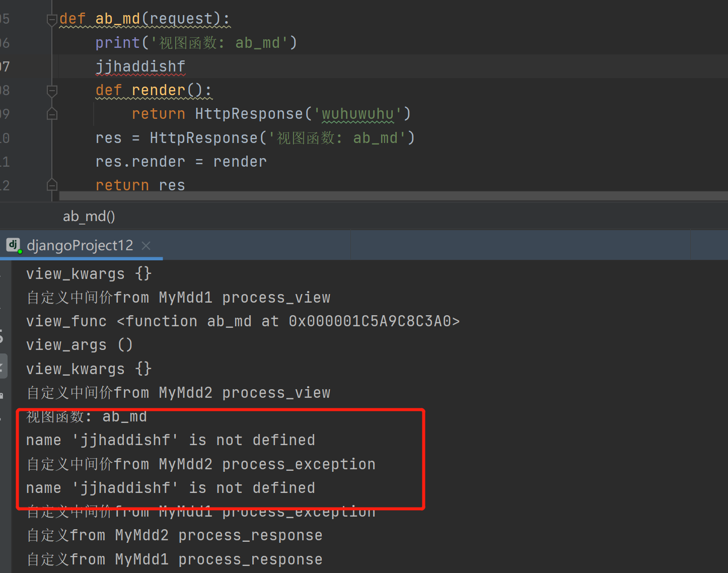Click console line MyMdd1 process_view
This screenshot has width=728, height=573.
[x=179, y=298]
